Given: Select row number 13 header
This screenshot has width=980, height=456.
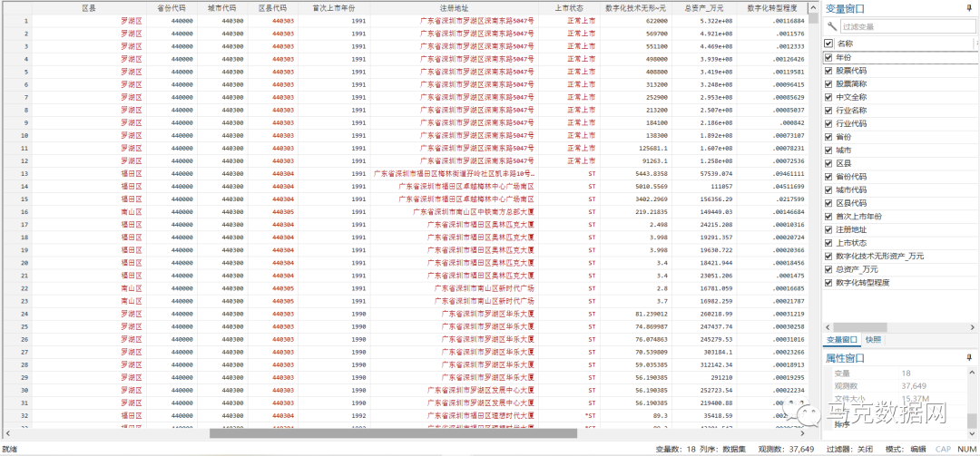Looking at the screenshot, I should click(17, 173).
